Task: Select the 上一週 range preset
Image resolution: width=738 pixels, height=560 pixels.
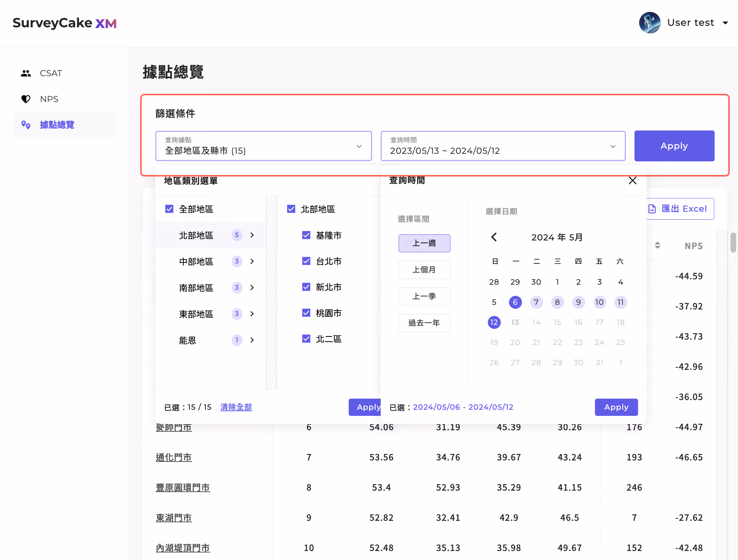Action: point(424,243)
